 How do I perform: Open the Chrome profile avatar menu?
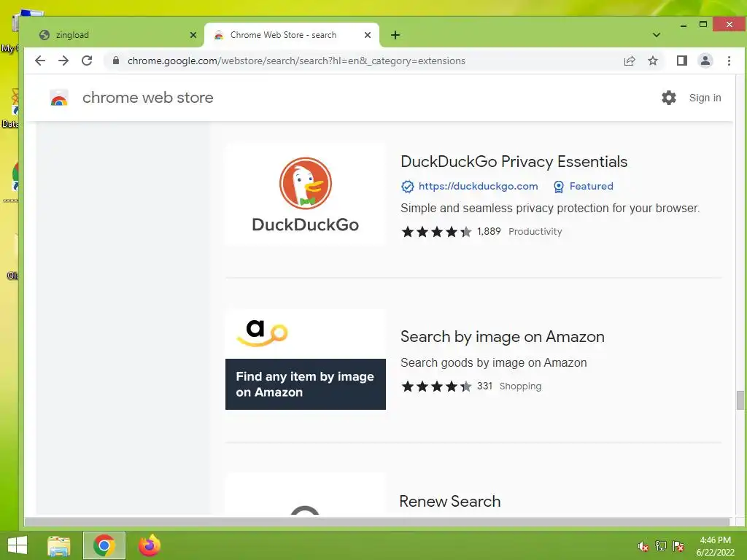pos(705,61)
